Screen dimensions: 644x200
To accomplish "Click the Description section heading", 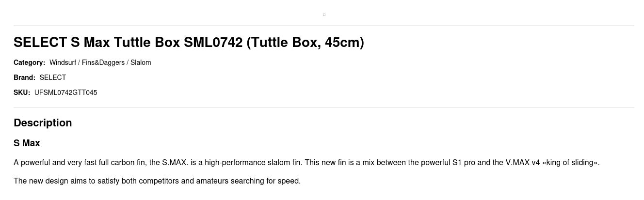I will point(43,123).
